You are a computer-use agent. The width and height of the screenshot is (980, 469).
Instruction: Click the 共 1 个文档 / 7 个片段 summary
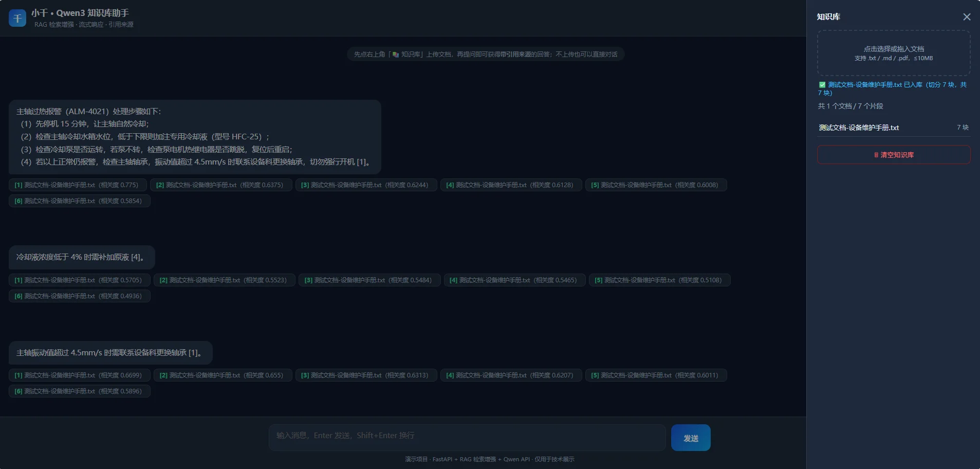tap(850, 106)
